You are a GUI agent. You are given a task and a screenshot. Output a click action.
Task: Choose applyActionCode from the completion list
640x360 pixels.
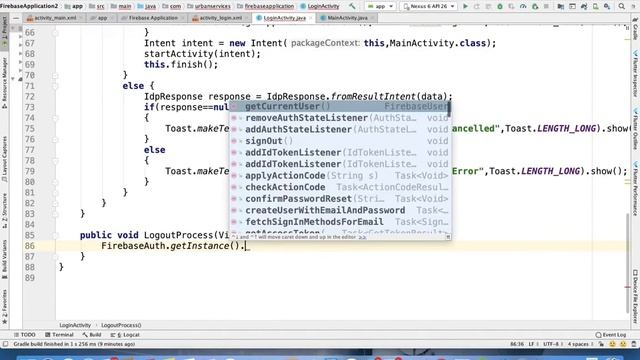coord(340,176)
